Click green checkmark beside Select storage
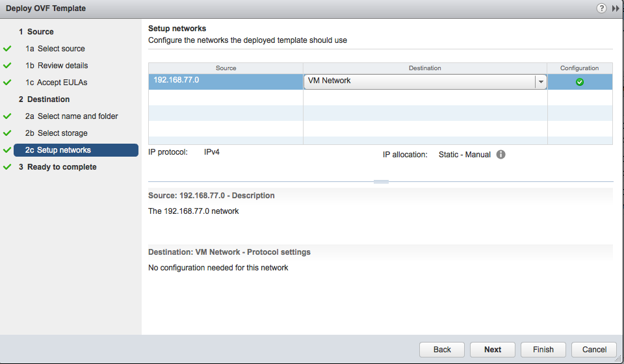The height and width of the screenshot is (364, 624). (x=7, y=133)
